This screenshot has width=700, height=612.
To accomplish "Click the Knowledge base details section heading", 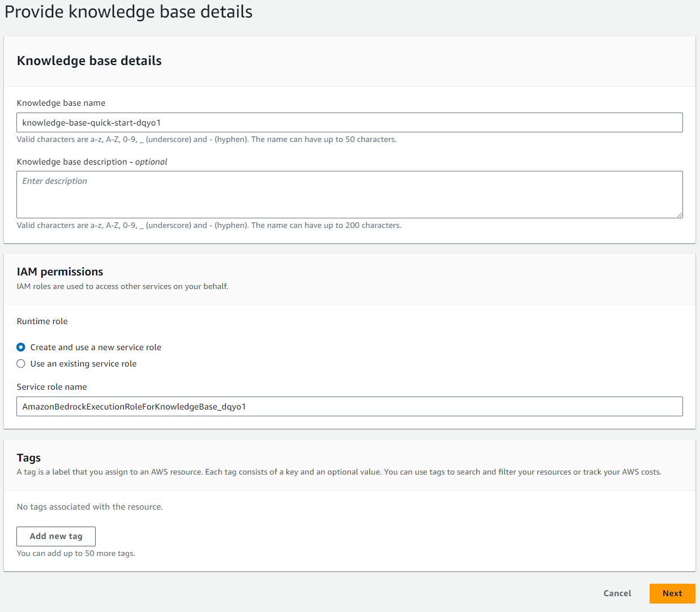I will click(x=89, y=61).
